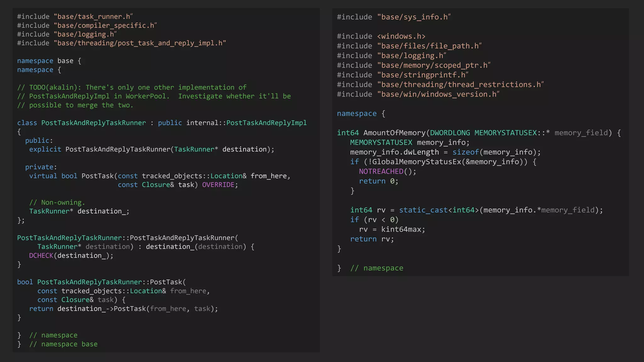Click the include "base/files/file_path.h" line
This screenshot has width=644, height=362.
(409, 46)
